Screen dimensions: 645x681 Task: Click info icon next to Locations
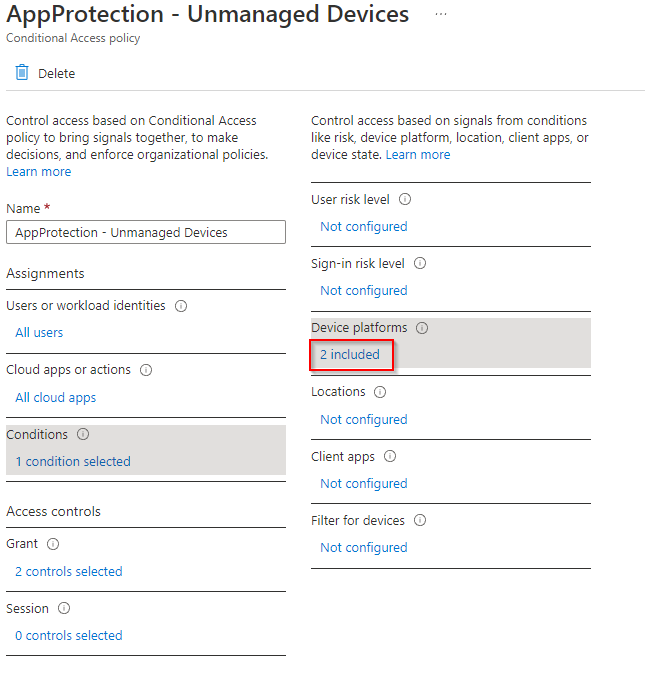pyautogui.click(x=381, y=392)
